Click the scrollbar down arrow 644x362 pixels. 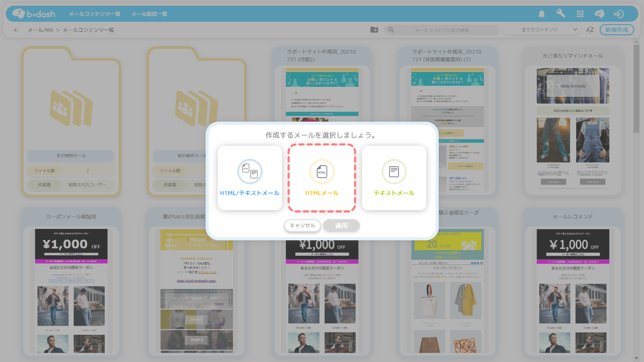636,358
